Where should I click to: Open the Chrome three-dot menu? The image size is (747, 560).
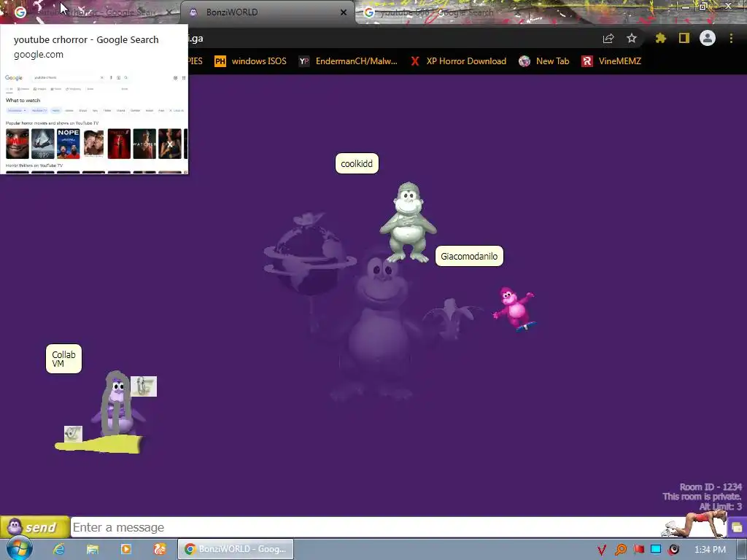[731, 38]
